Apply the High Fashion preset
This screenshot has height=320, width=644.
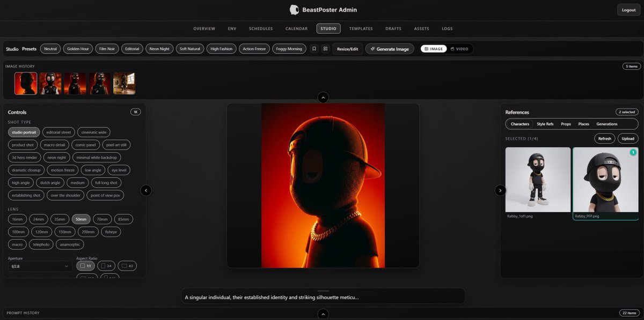(222, 49)
